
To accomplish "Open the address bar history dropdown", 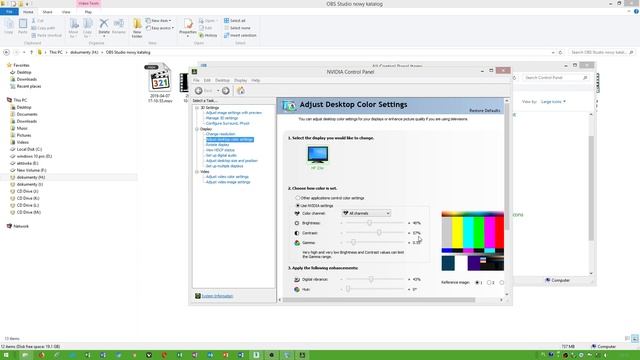I will pos(553,52).
